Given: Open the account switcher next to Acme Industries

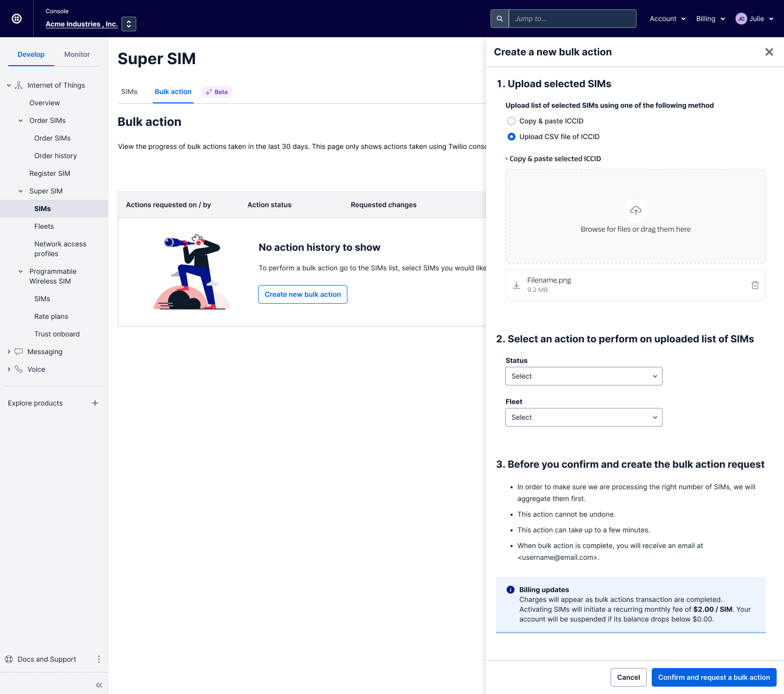Looking at the screenshot, I should 129,24.
